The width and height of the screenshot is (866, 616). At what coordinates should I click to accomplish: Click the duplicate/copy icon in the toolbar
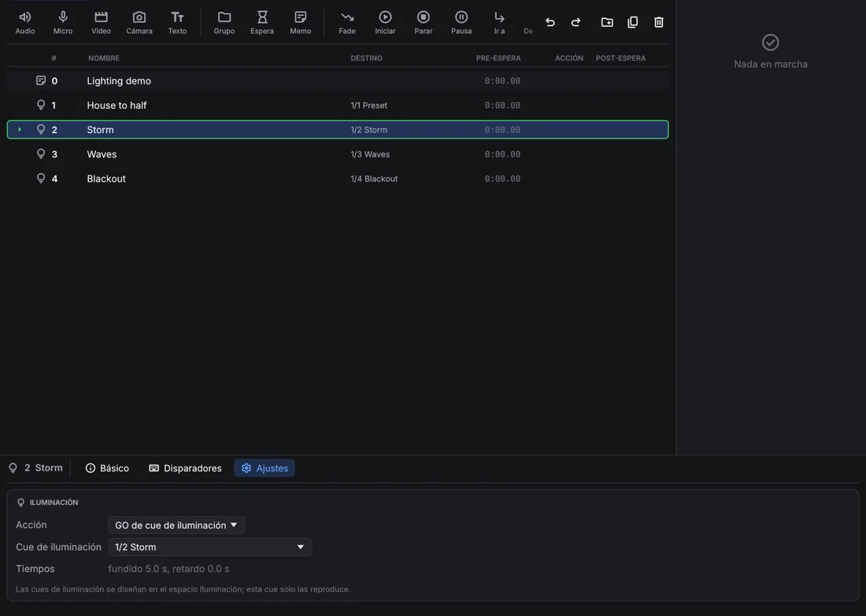(x=633, y=22)
